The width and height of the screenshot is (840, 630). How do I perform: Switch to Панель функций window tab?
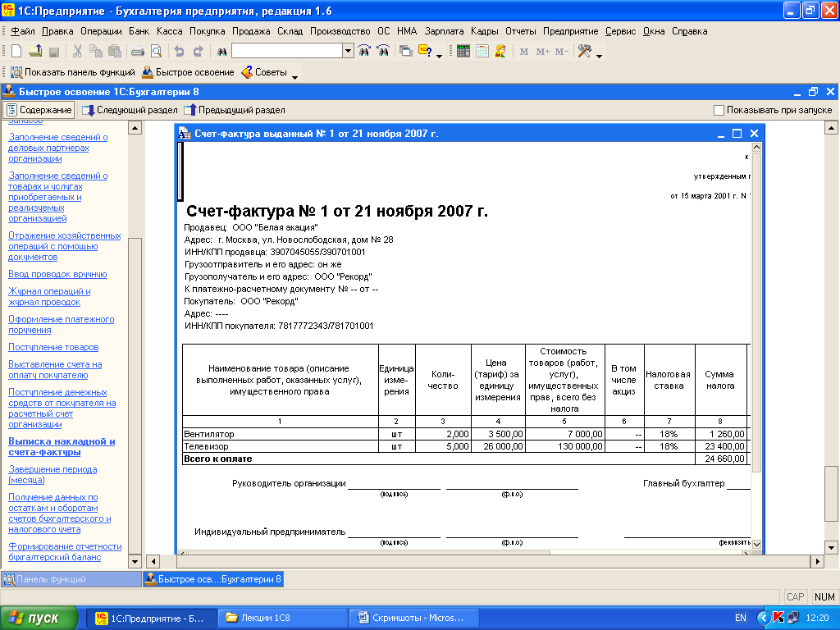point(71,579)
